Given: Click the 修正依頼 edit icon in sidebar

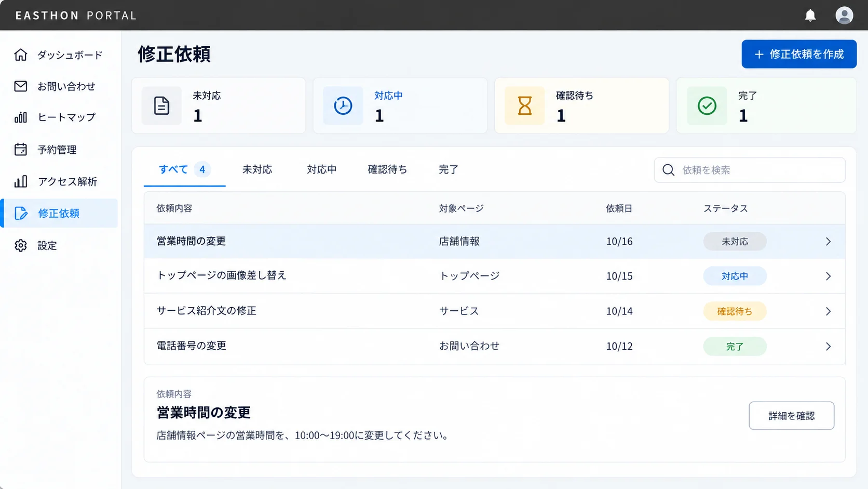Looking at the screenshot, I should (x=21, y=213).
